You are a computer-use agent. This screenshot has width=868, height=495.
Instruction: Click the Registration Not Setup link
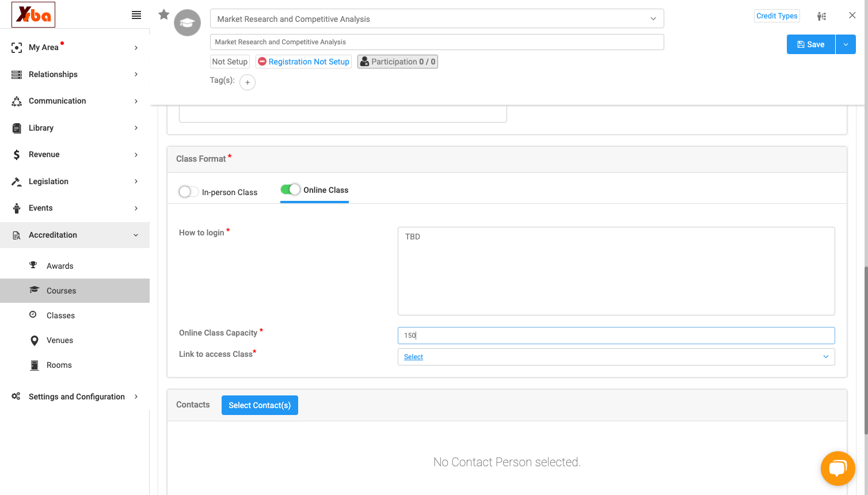[303, 62]
